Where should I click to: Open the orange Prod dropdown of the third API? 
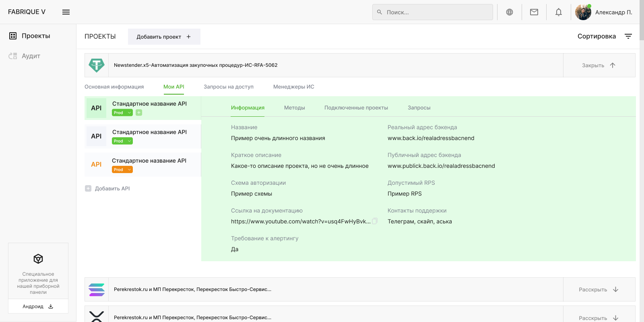coord(122,170)
